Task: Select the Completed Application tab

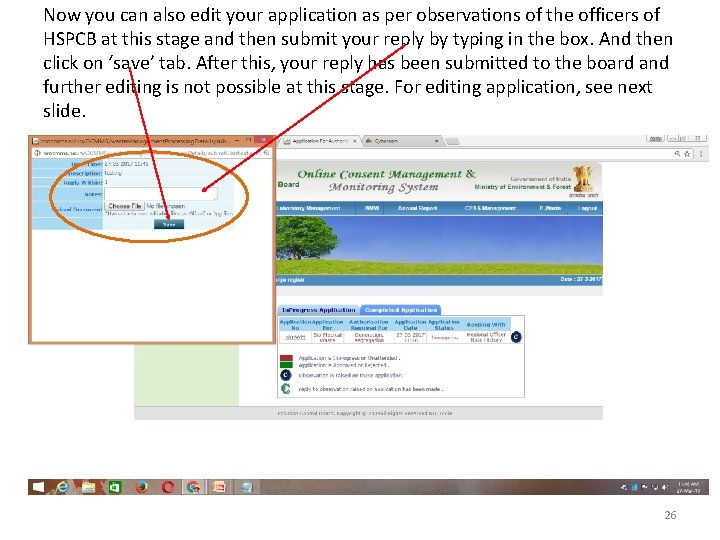Action: coord(401,310)
